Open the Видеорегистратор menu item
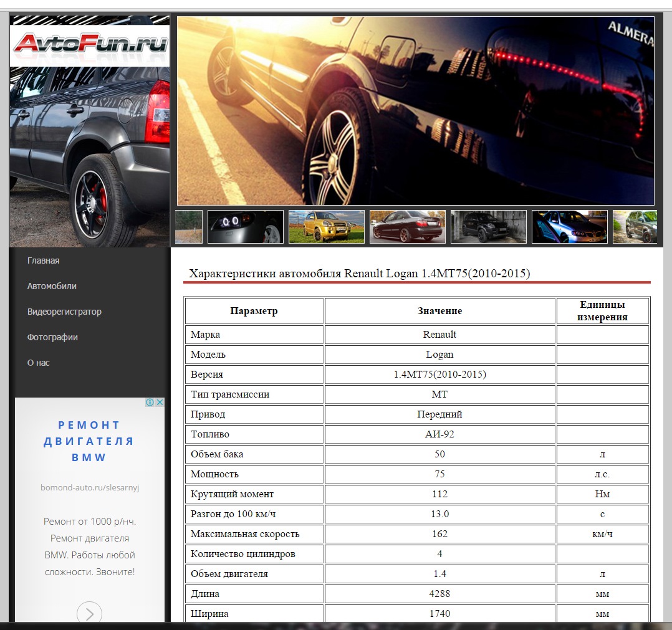The width and height of the screenshot is (672, 630). [x=64, y=312]
